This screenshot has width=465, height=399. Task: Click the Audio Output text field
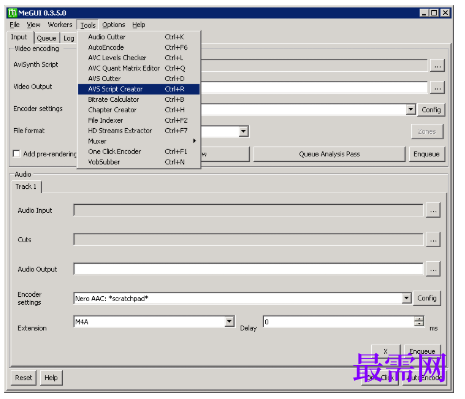[x=248, y=269]
